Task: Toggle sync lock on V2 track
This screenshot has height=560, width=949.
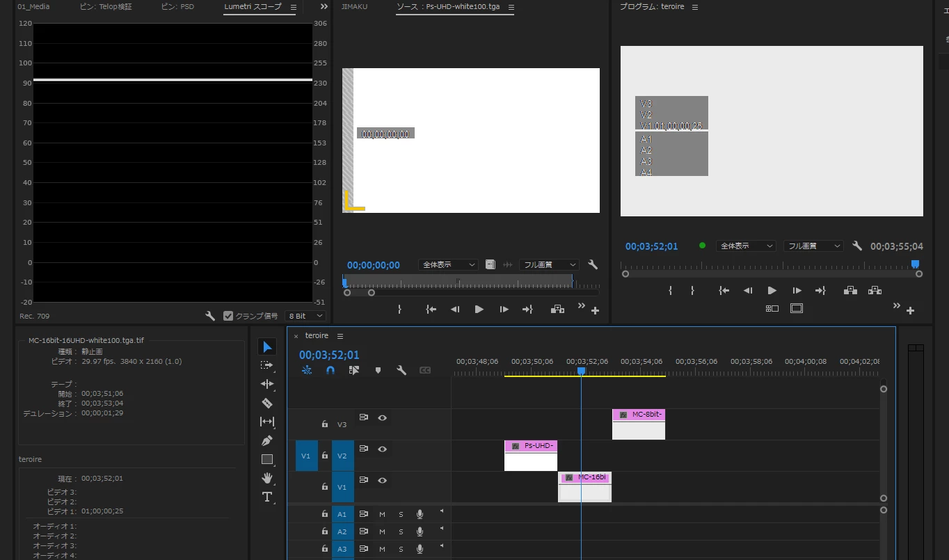Action: (363, 449)
